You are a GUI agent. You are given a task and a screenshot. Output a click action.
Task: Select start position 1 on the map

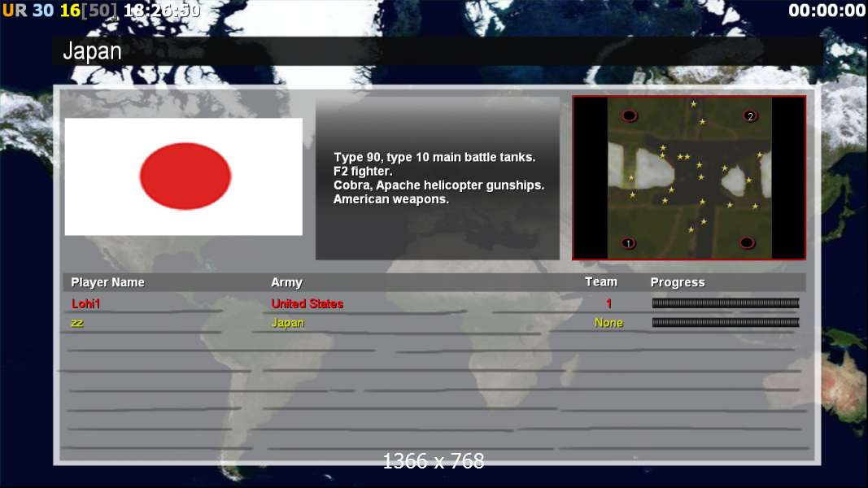[x=628, y=243]
